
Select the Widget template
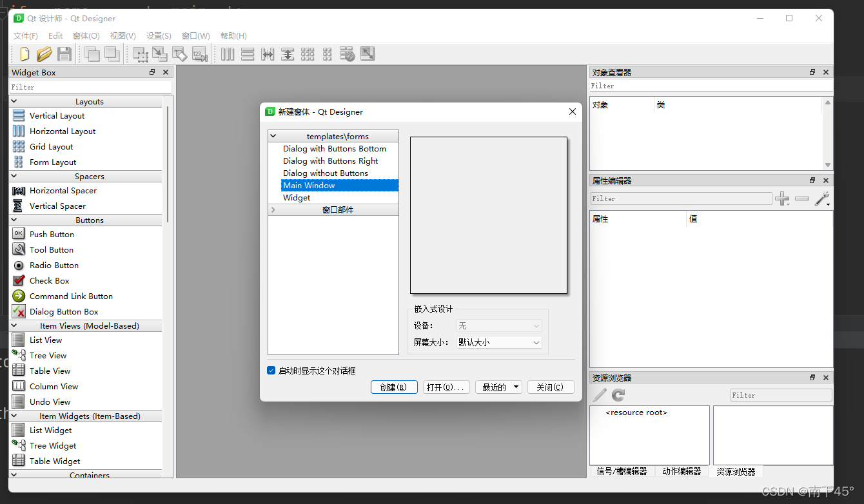click(x=297, y=197)
